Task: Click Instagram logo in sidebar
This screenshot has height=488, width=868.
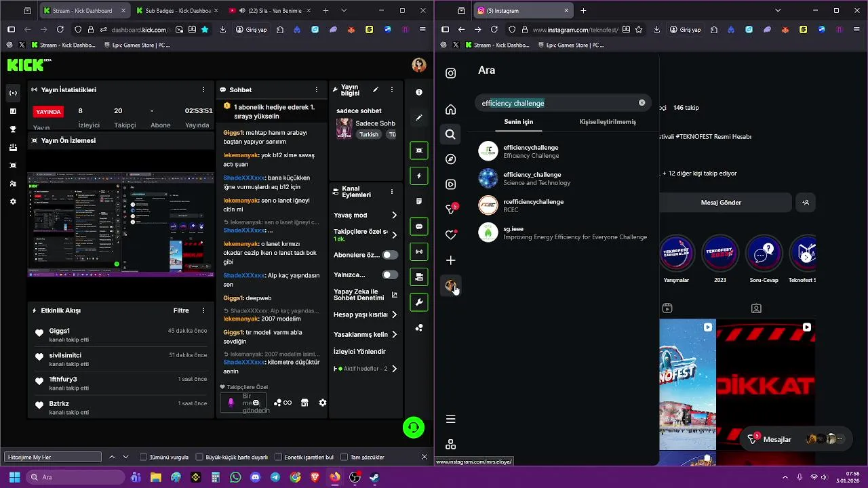Action: pos(450,73)
